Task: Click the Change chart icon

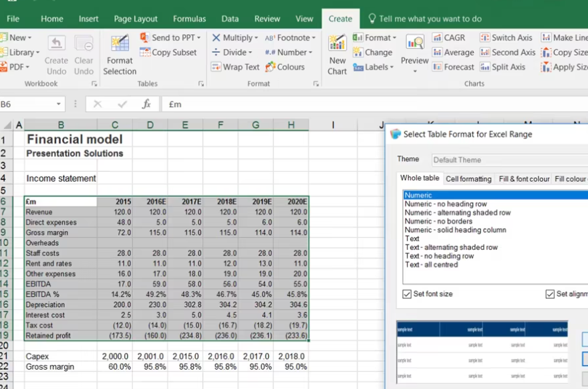Action: pyautogui.click(x=357, y=52)
